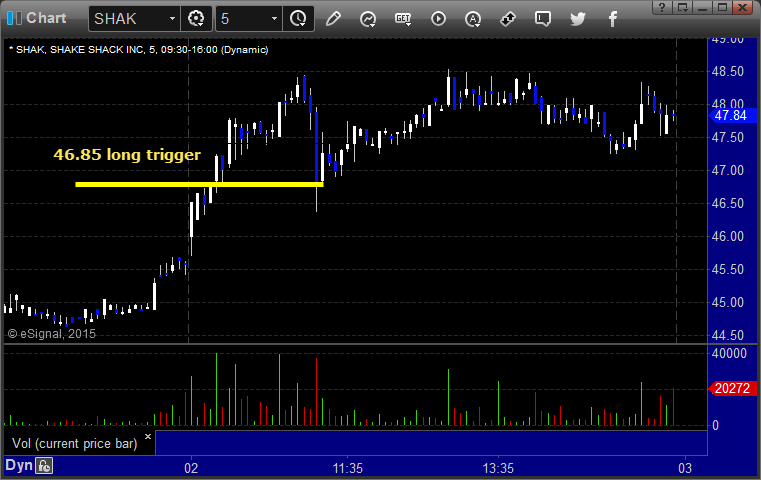Click the 03 date label on time axis
Screen dimensions: 761x480
[x=685, y=468]
